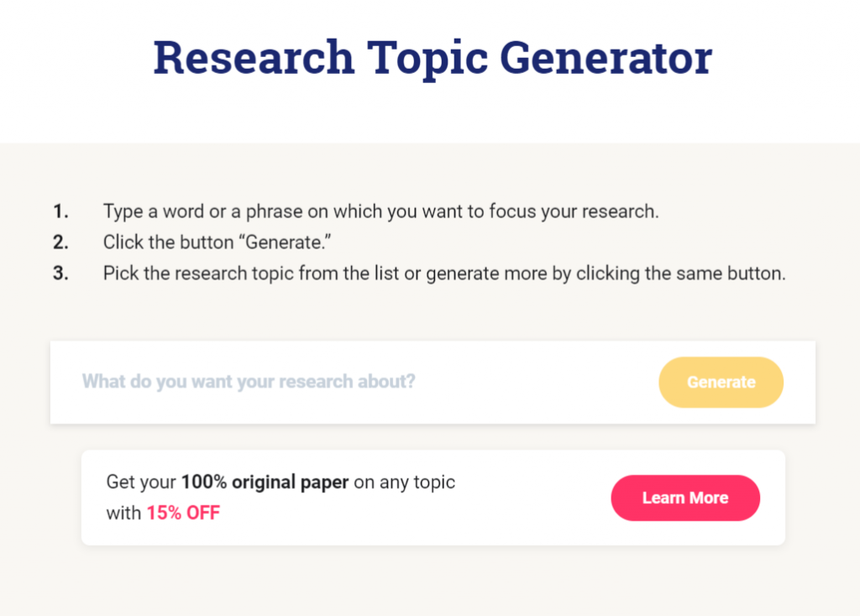Click the research topic input field
Screen dimensions: 860x616
click(x=252, y=382)
